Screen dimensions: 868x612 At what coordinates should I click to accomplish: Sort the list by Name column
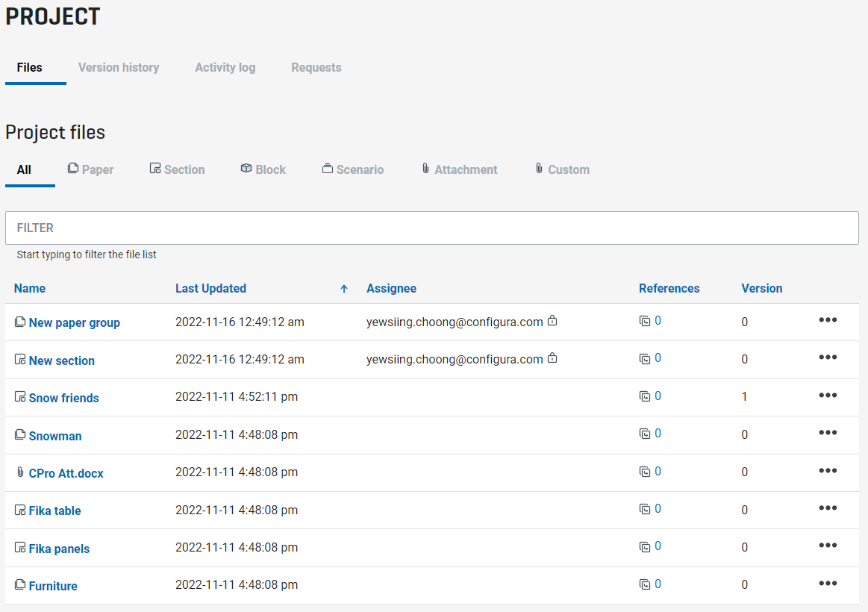[x=30, y=288]
